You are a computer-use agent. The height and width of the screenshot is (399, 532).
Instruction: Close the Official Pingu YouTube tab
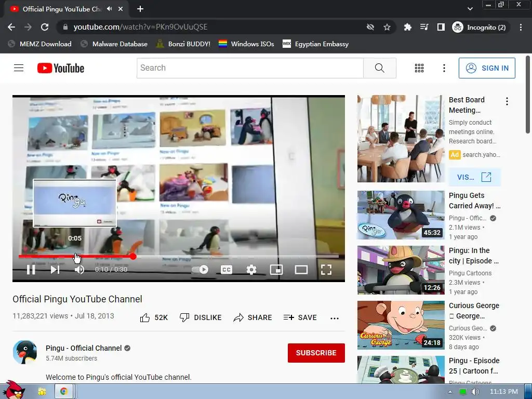pos(121,9)
